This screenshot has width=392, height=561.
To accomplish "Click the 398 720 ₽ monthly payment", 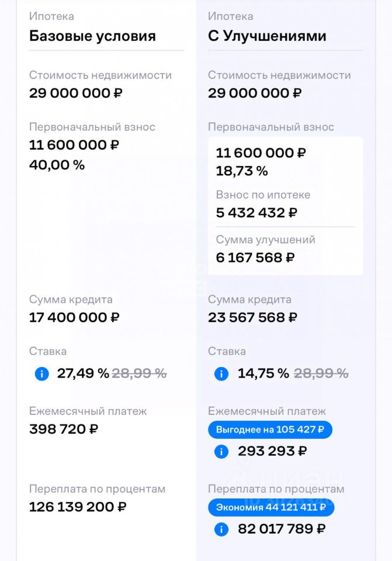I will (64, 429).
